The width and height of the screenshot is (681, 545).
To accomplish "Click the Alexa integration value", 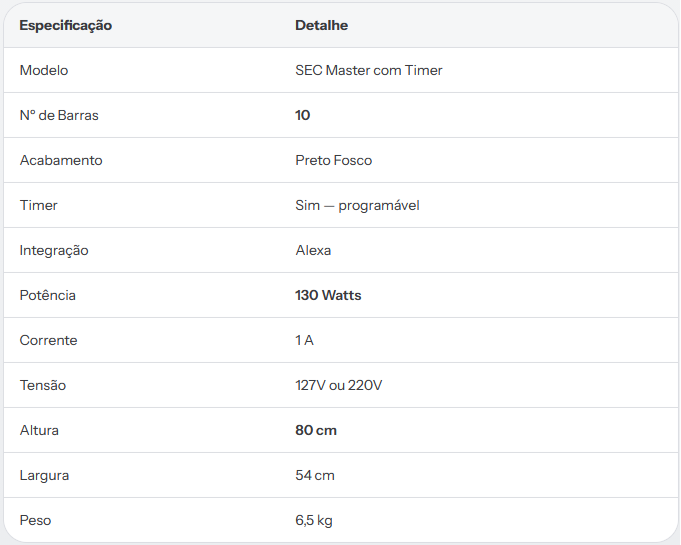I will point(313,251).
